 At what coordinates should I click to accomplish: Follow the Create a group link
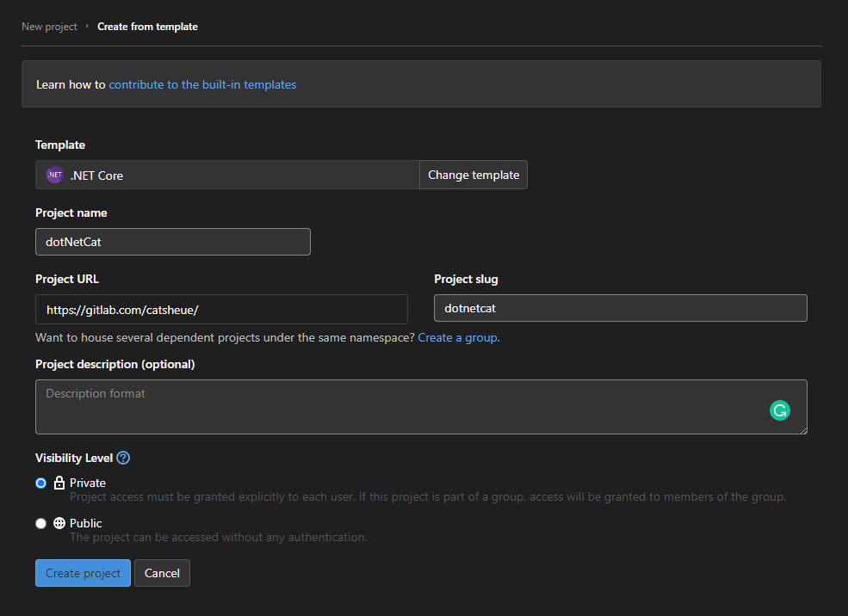pyautogui.click(x=458, y=337)
